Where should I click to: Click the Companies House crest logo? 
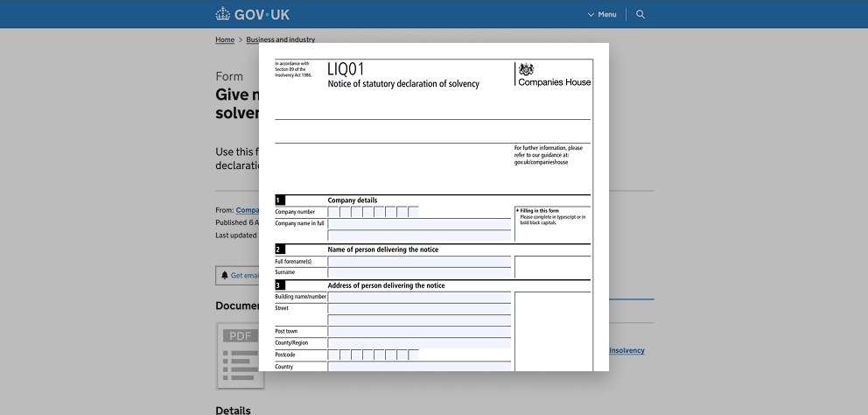pyautogui.click(x=527, y=70)
